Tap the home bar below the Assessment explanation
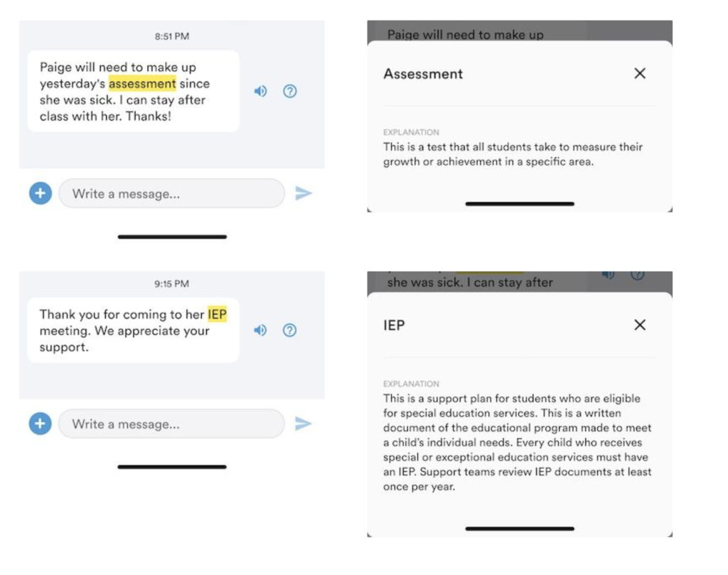 tap(520, 204)
